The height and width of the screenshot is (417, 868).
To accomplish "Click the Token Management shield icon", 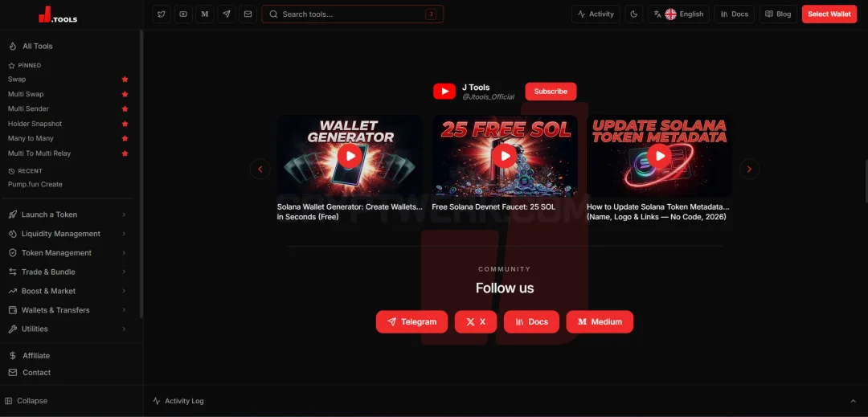I will tap(12, 253).
